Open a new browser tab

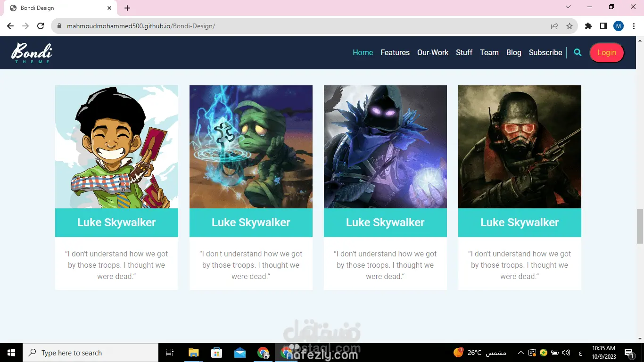click(x=127, y=8)
